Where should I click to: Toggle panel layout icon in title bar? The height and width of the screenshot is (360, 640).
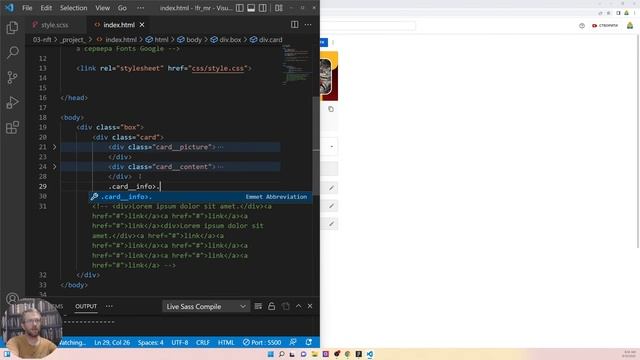251,8
